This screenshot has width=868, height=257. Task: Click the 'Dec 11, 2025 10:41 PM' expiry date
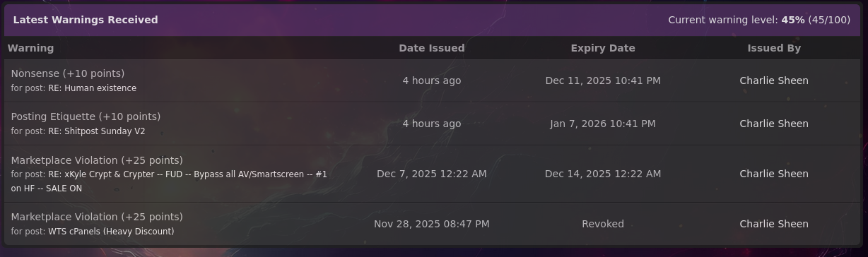603,80
